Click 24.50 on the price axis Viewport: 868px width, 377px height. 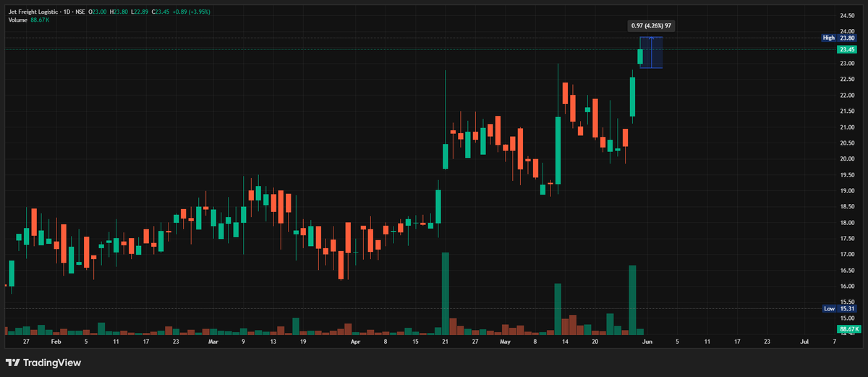point(848,15)
